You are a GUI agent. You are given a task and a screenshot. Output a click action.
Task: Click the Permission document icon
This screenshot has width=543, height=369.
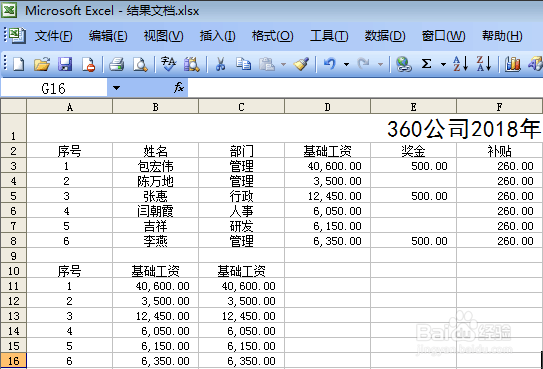[88, 64]
